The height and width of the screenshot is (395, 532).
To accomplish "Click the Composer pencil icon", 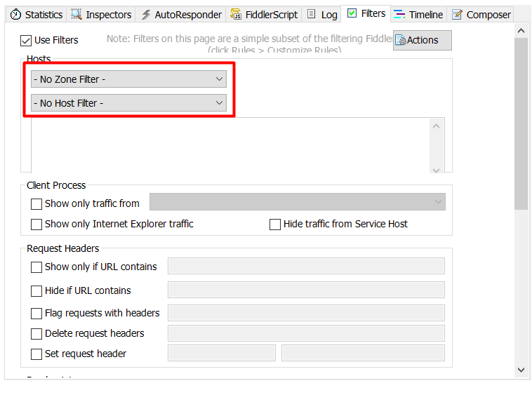I will (457, 15).
